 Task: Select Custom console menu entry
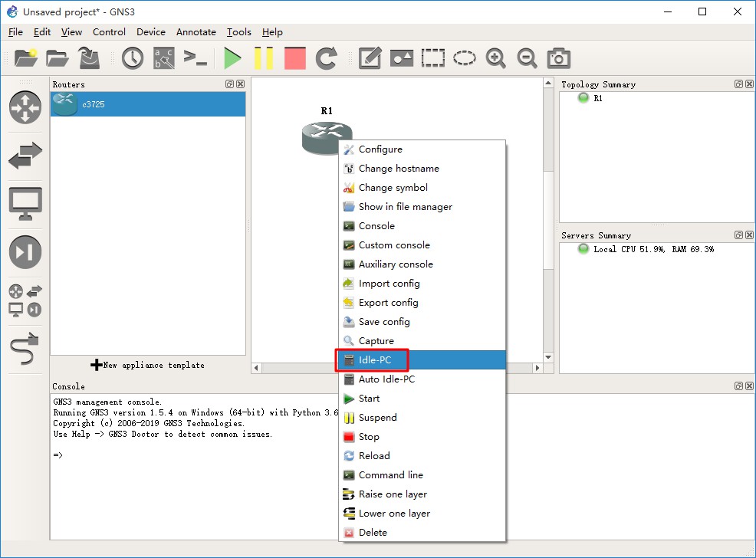click(x=422, y=245)
